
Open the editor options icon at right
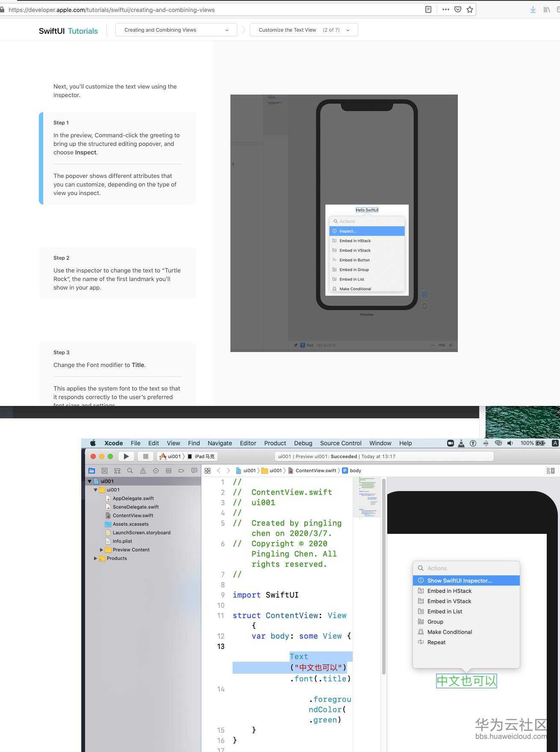pyautogui.click(x=551, y=471)
